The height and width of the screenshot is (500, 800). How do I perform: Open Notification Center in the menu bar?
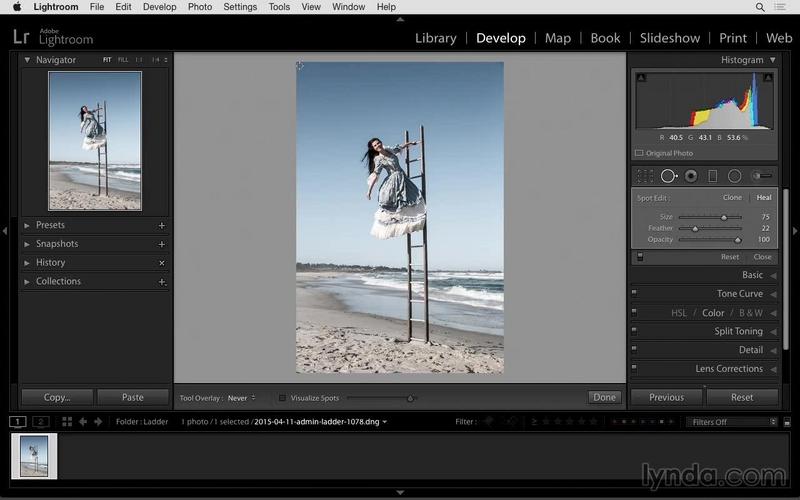780,7
